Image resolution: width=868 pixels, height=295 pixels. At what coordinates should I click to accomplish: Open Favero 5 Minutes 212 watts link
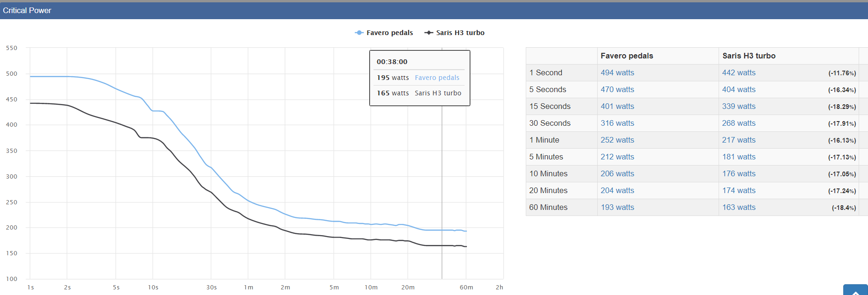tap(617, 157)
